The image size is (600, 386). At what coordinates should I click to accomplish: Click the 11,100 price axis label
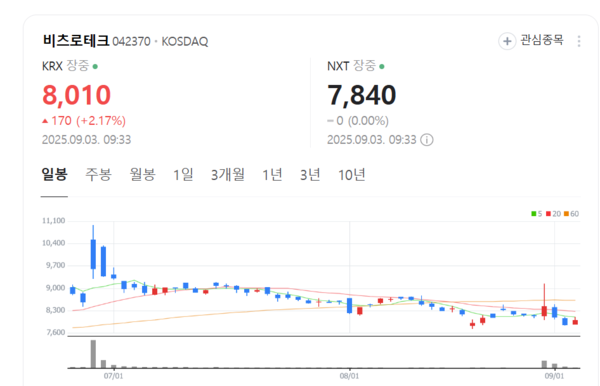tap(54, 221)
